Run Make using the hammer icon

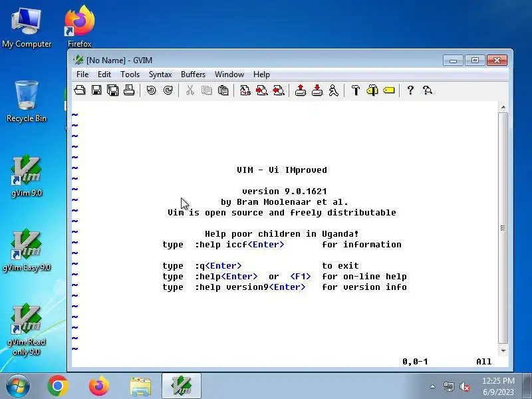(356, 90)
